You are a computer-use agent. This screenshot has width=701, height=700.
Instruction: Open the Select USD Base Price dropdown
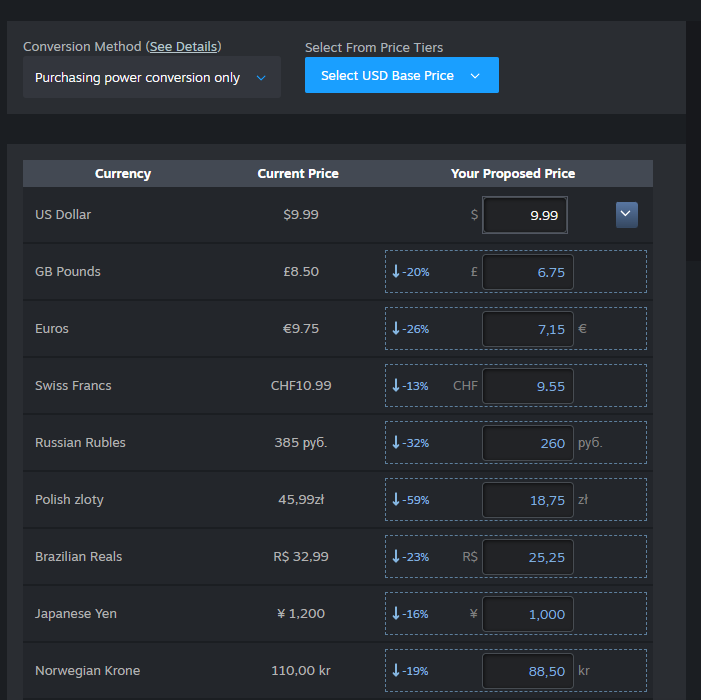pos(401,75)
